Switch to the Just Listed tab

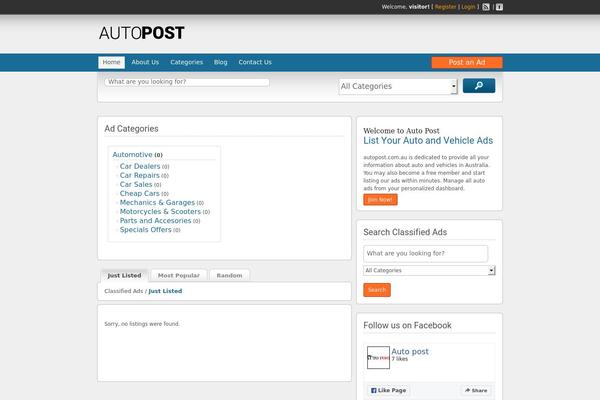124,275
